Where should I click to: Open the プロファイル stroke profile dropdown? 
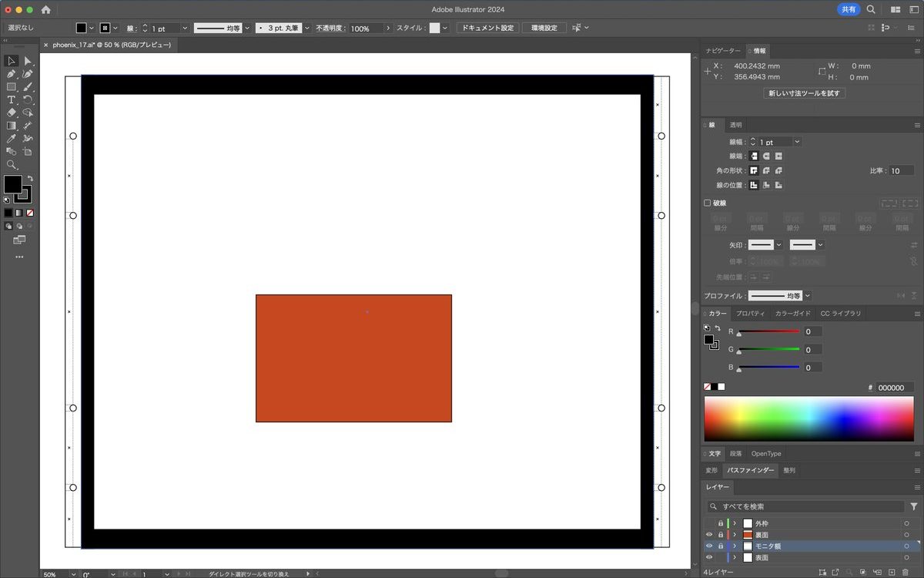tap(807, 296)
